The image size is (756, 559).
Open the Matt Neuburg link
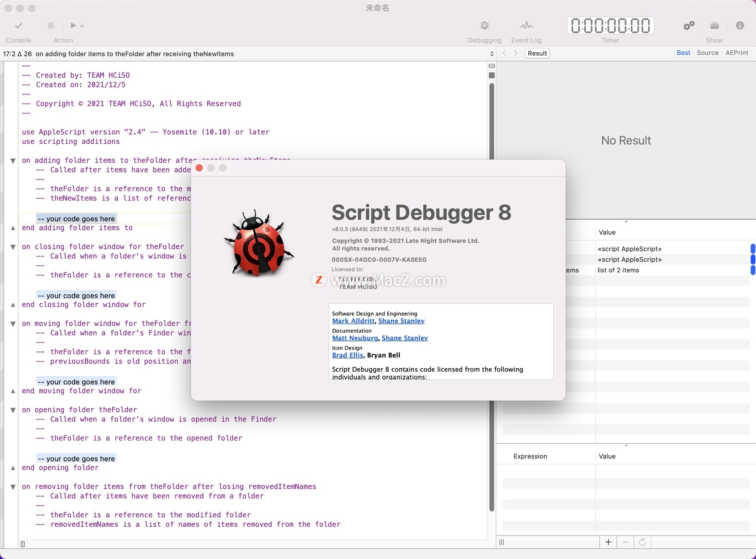pos(355,338)
